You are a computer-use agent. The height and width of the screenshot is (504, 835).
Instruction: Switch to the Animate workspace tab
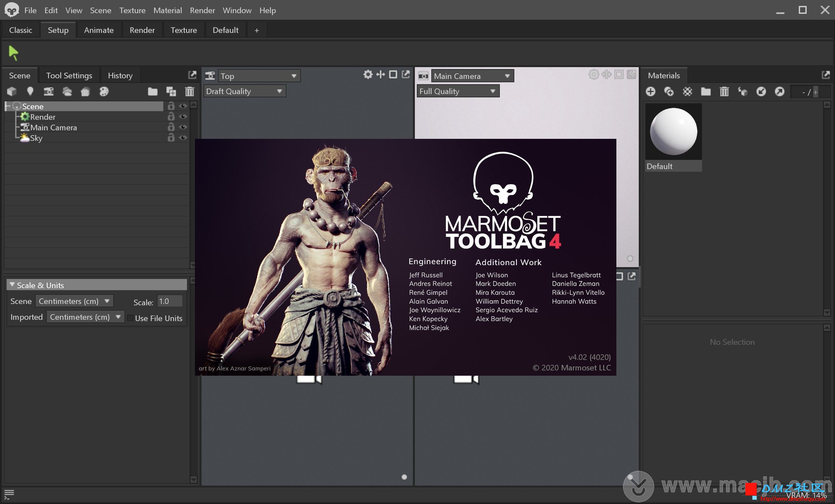[x=99, y=30]
